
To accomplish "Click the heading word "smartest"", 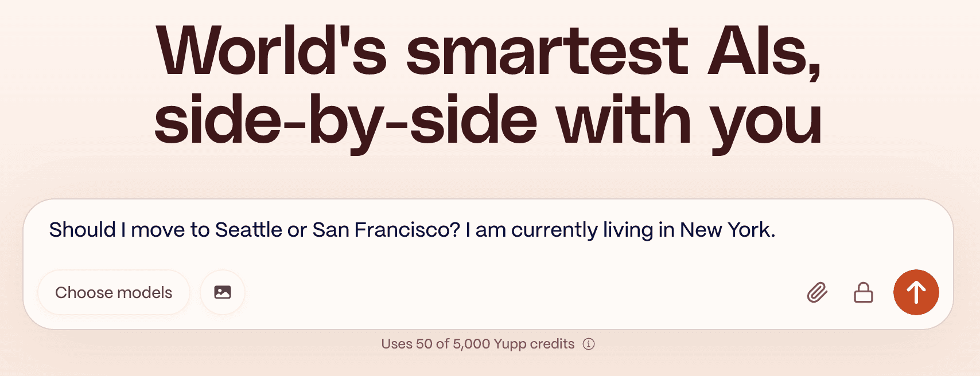I will coord(547,52).
